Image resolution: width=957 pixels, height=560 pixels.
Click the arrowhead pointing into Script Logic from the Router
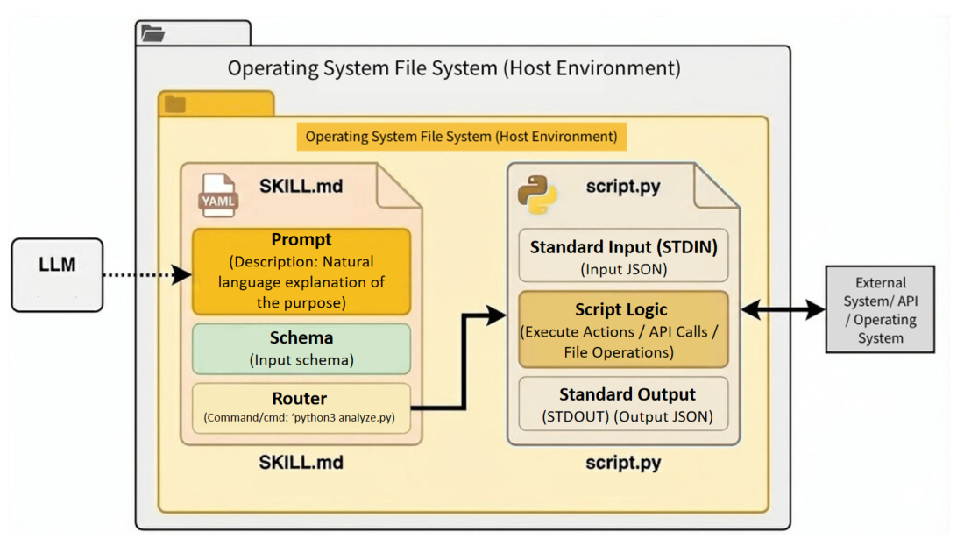click(498, 312)
